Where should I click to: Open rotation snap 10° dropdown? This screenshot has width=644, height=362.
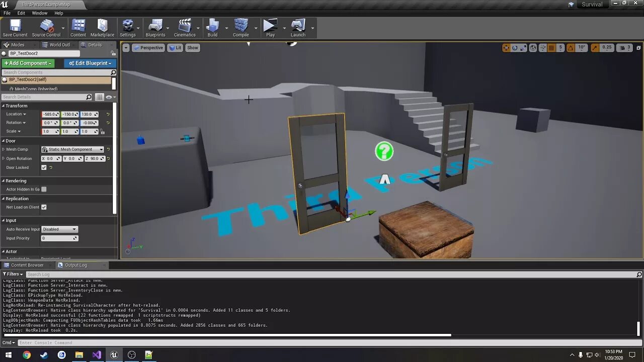pos(582,48)
